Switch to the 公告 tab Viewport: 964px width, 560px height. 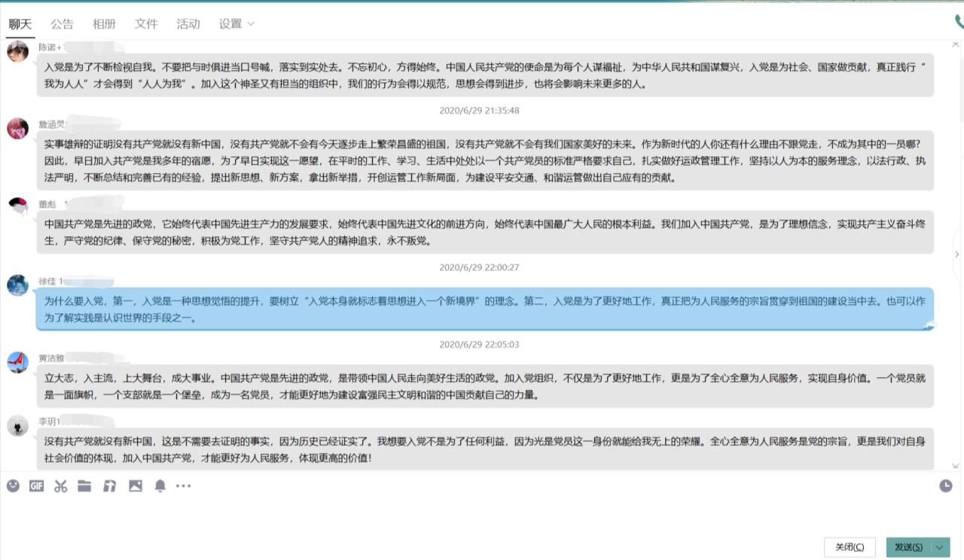click(x=63, y=23)
